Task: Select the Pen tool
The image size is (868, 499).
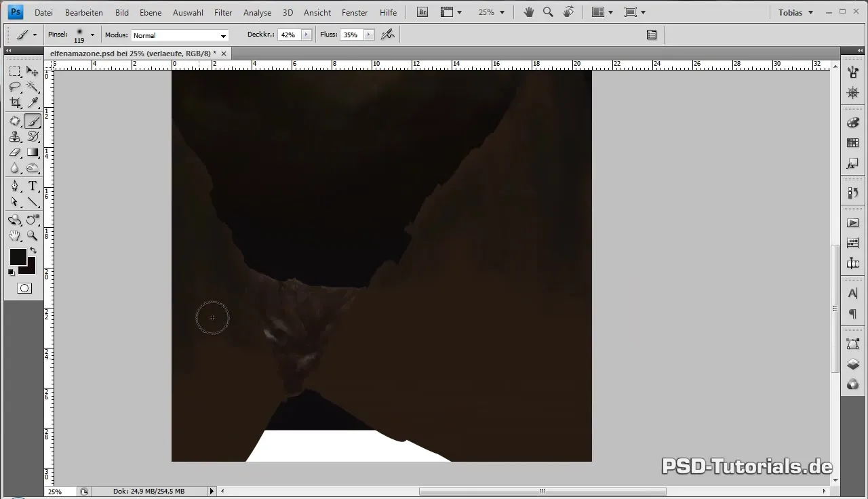Action: click(x=15, y=186)
